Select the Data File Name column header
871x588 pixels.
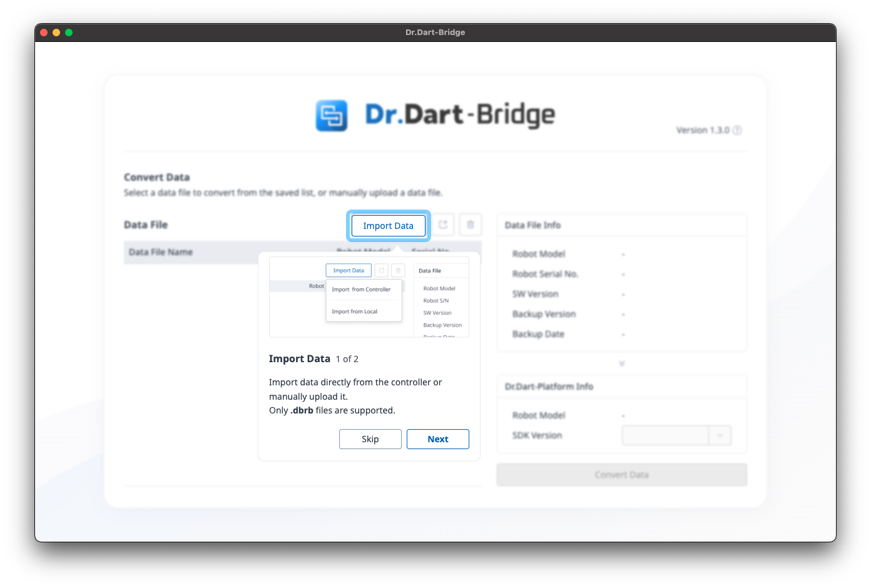coord(161,252)
